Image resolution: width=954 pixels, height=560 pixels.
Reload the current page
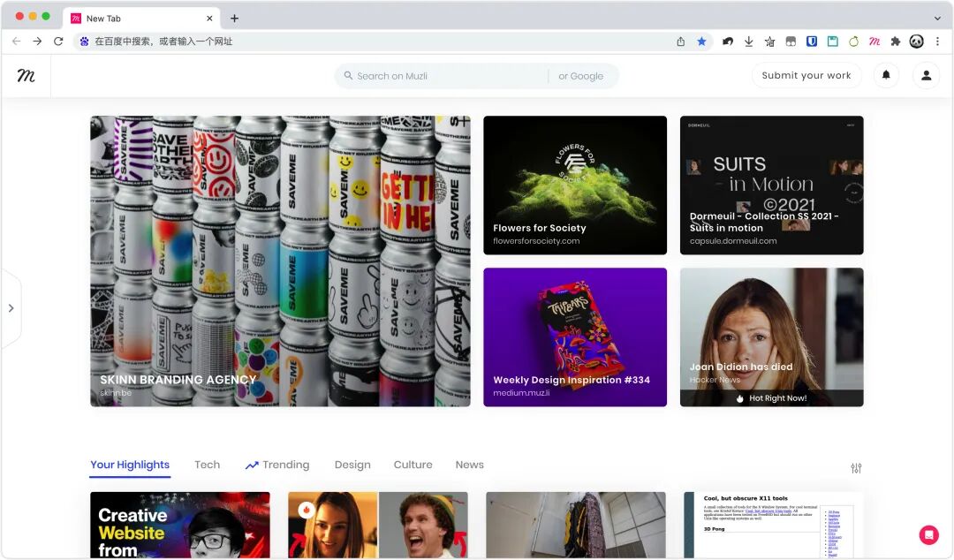point(58,42)
